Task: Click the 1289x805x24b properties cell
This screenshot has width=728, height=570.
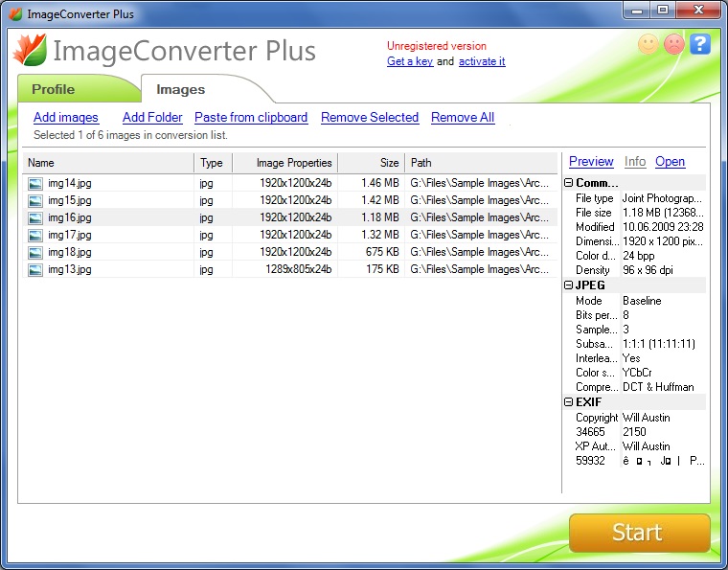Action: [x=299, y=269]
